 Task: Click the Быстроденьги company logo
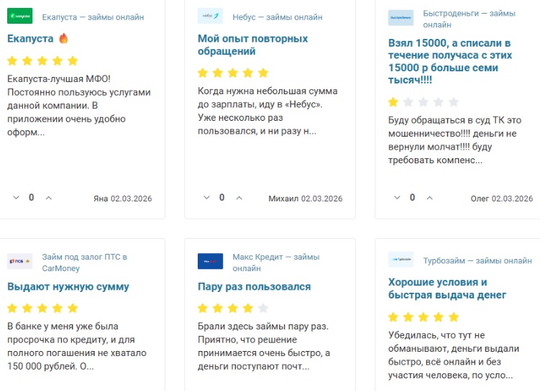pos(400,18)
